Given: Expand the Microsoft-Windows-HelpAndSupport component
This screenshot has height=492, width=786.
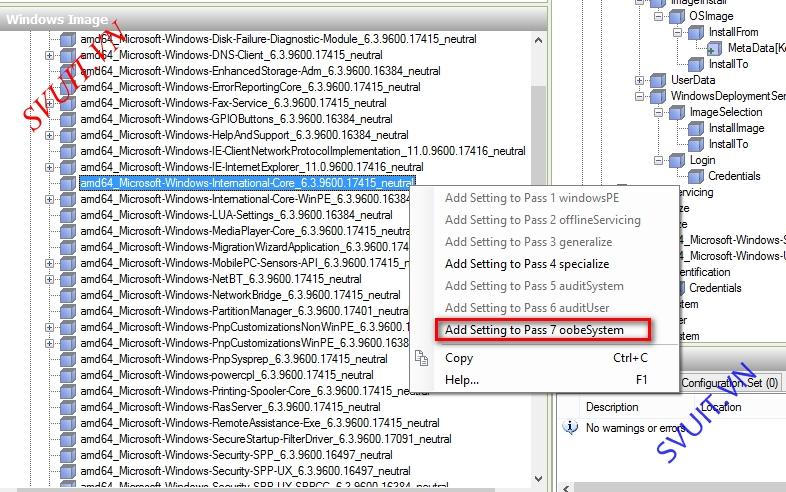Looking at the screenshot, I should [49, 135].
